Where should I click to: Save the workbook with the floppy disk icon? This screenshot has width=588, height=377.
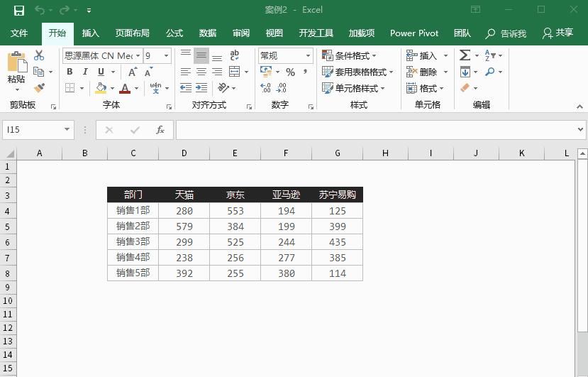coord(18,10)
